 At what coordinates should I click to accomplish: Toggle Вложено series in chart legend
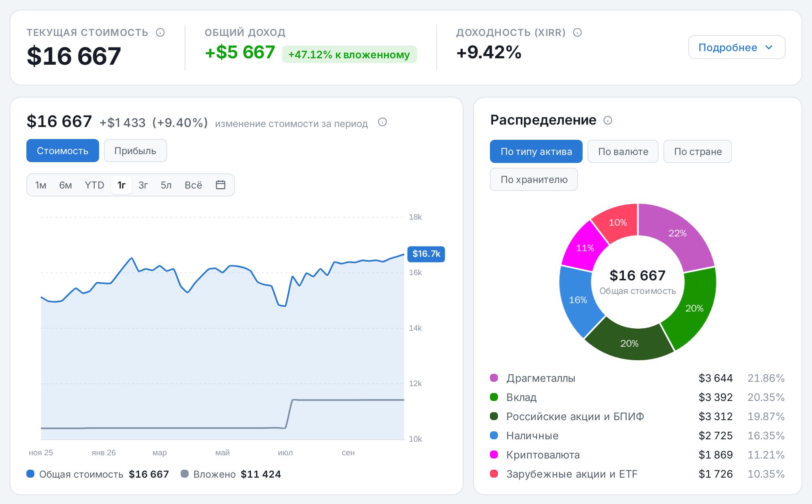click(x=231, y=474)
